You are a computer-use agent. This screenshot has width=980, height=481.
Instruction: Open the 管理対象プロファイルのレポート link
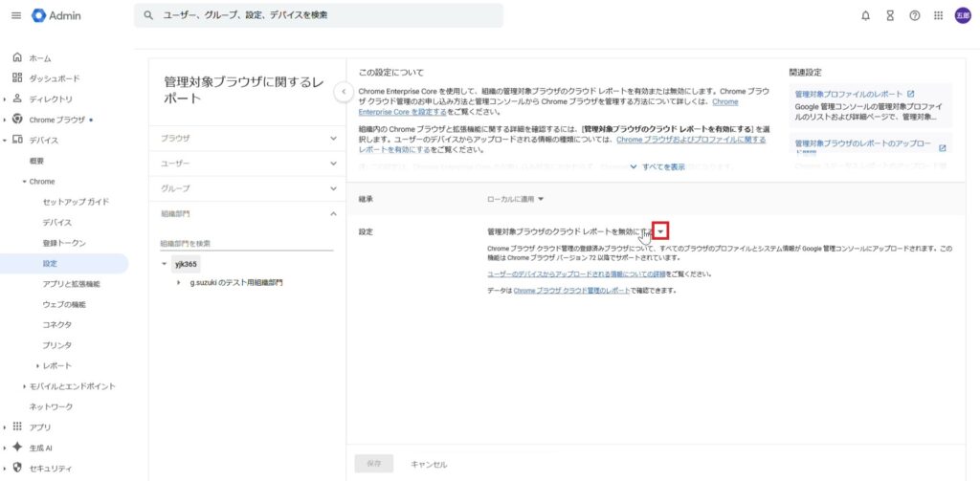coord(849,94)
